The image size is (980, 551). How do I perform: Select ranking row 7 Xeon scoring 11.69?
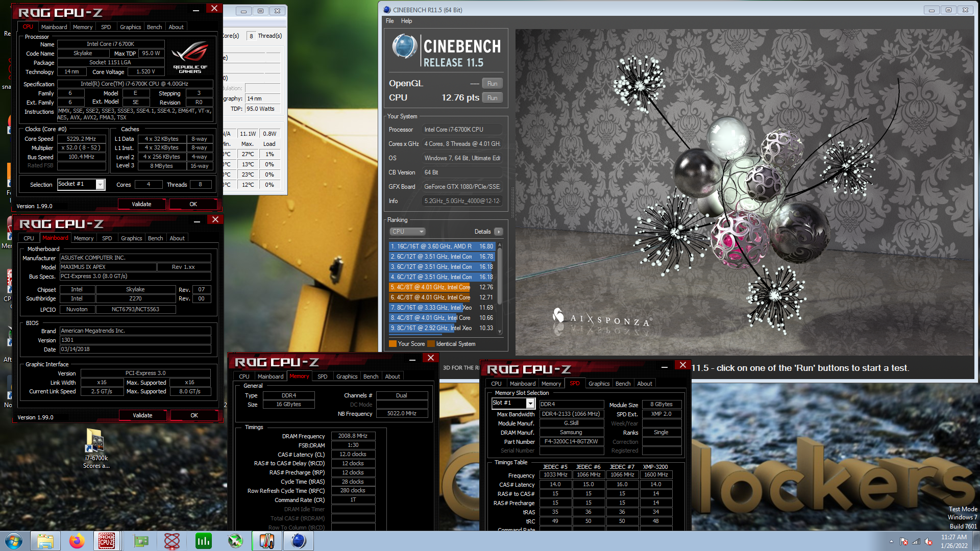442,308
